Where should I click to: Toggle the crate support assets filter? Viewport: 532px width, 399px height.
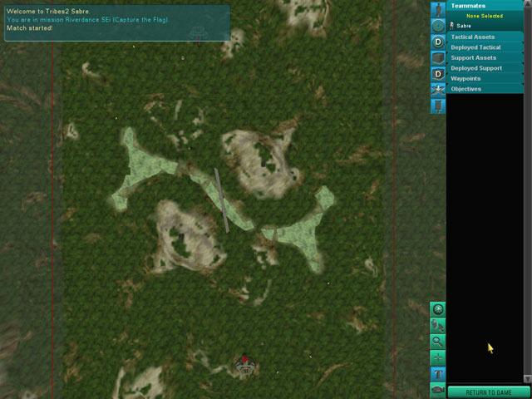(438, 58)
